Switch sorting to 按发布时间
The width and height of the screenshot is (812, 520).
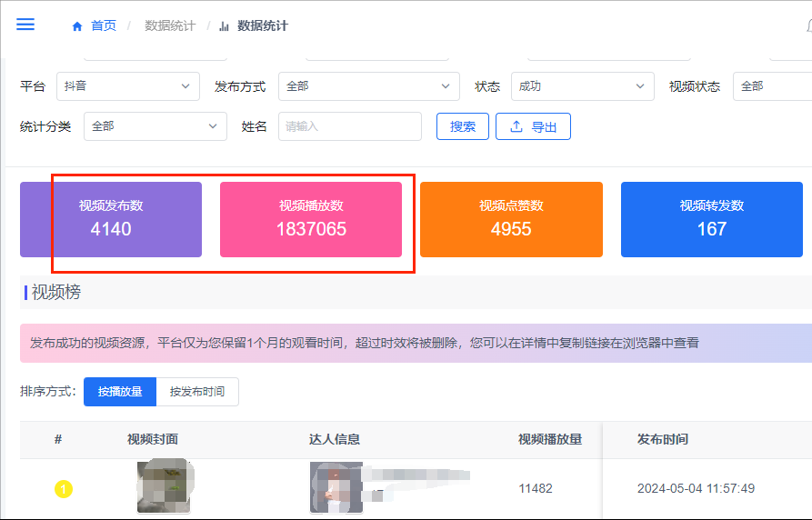[x=197, y=392]
